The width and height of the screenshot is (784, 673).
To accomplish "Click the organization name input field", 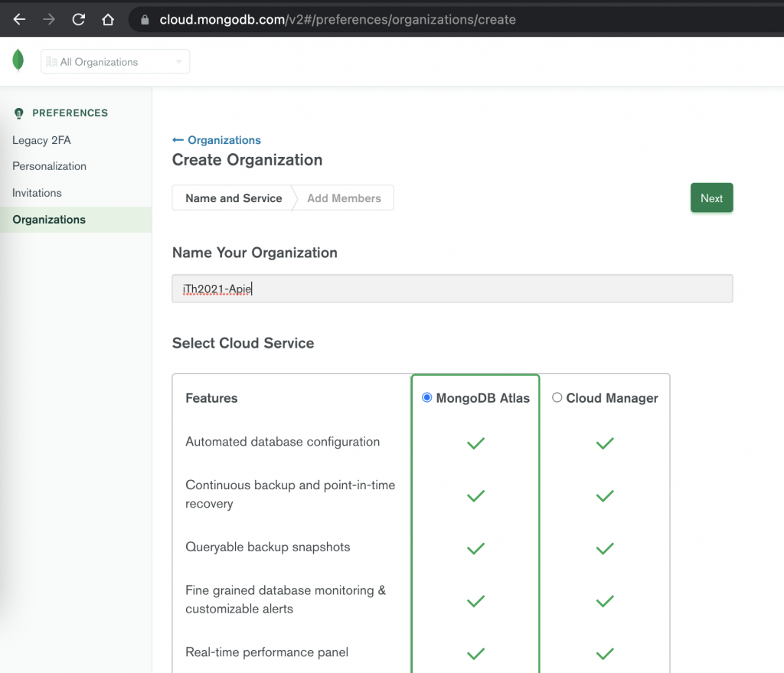I will tap(452, 289).
